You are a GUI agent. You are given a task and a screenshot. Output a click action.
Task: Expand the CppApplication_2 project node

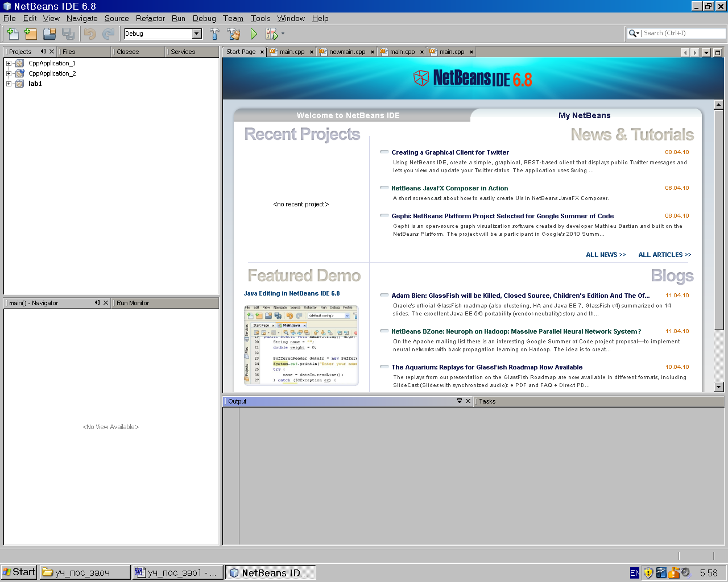(x=9, y=74)
